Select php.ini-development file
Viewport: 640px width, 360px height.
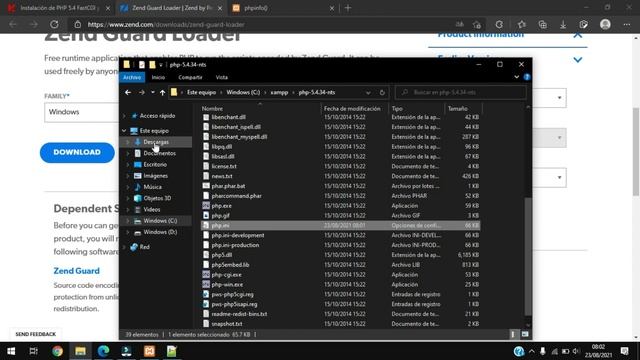tap(238, 236)
